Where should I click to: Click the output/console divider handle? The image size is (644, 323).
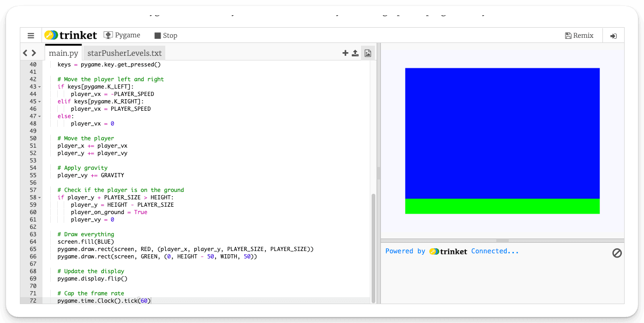(x=502, y=240)
